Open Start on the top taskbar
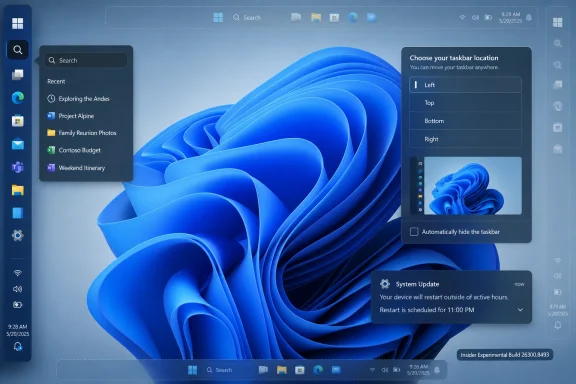The width and height of the screenshot is (576, 384). [x=218, y=17]
